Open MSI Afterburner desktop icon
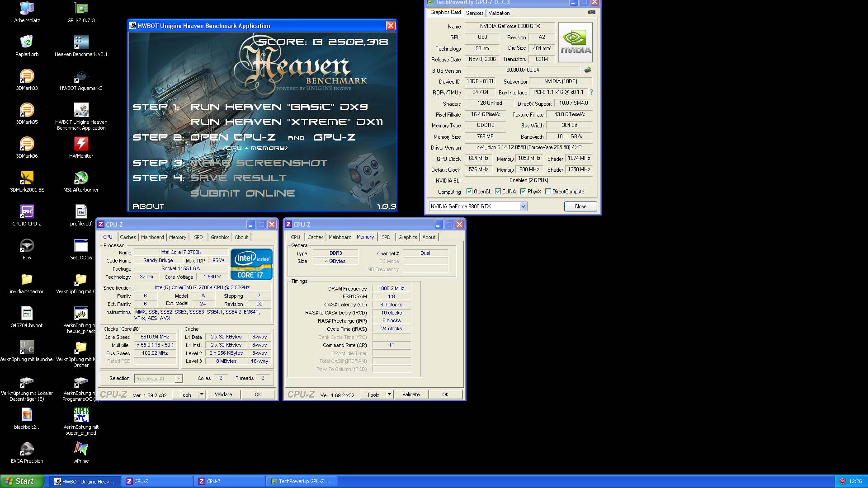 (x=81, y=181)
